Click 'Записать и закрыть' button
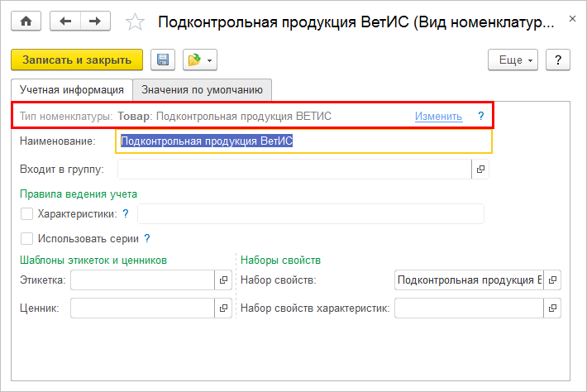Viewport: 587px width, 392px height. [77, 60]
